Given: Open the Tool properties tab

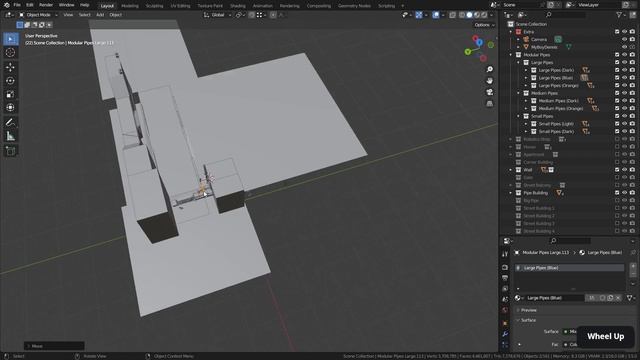Looking at the screenshot, I should [x=505, y=254].
